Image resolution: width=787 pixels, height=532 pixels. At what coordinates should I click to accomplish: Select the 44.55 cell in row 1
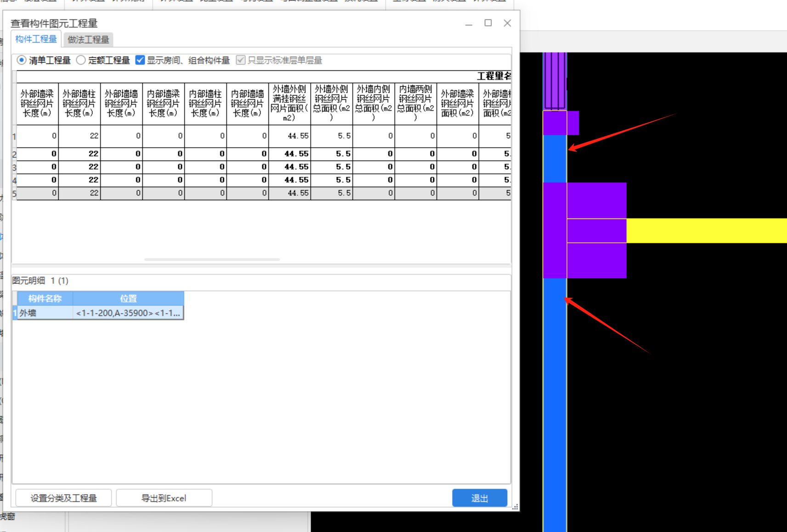click(289, 136)
